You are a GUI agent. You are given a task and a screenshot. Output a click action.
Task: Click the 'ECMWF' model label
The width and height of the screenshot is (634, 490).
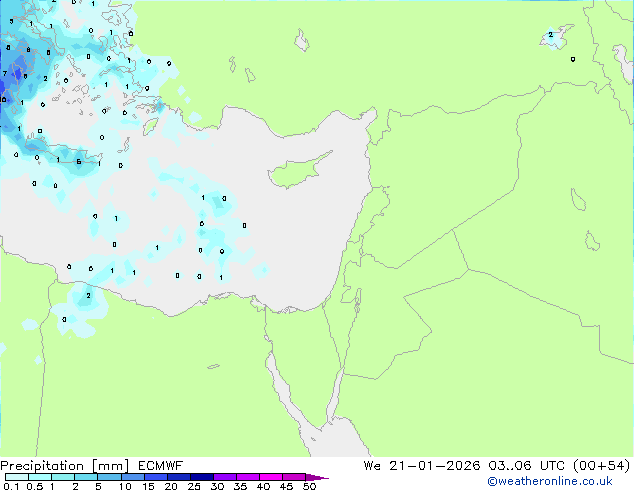[161, 466]
